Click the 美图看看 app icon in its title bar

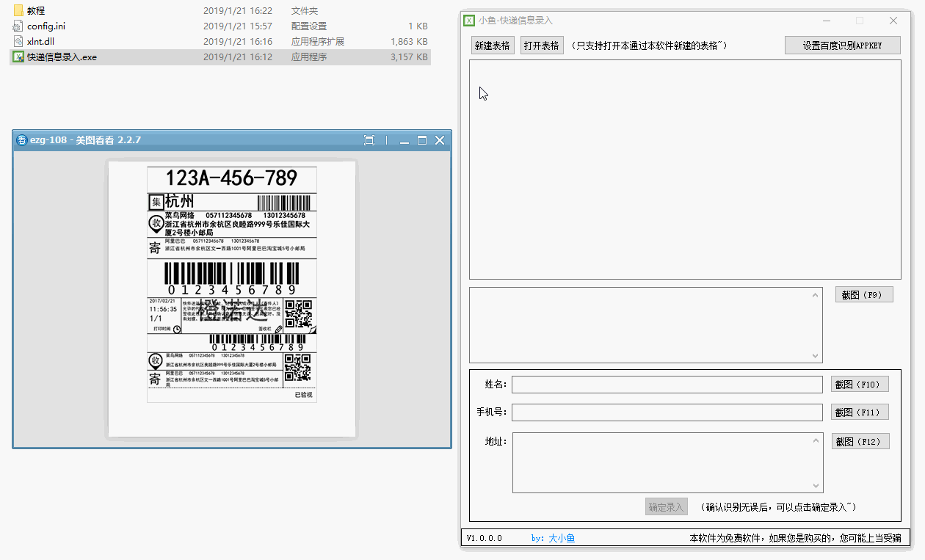point(22,140)
